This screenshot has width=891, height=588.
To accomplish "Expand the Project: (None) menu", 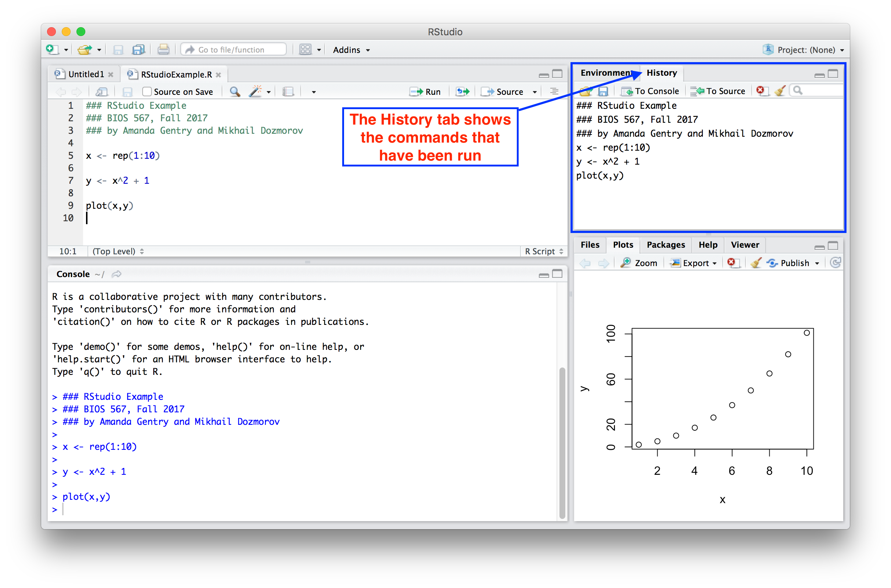I will [x=806, y=50].
